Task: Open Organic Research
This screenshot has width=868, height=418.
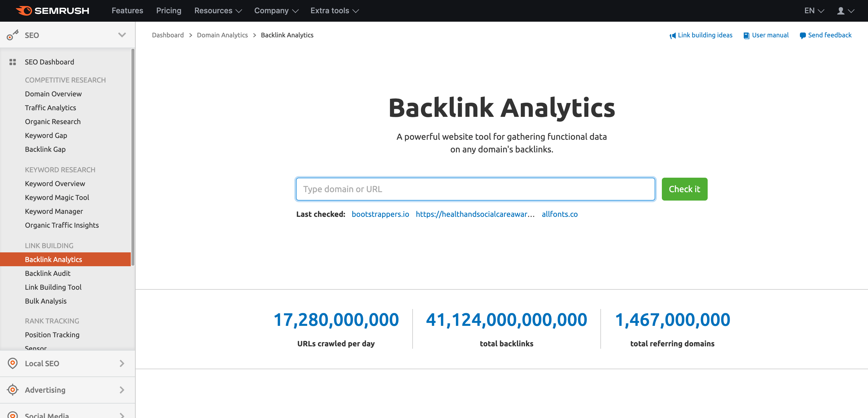Action: (53, 122)
